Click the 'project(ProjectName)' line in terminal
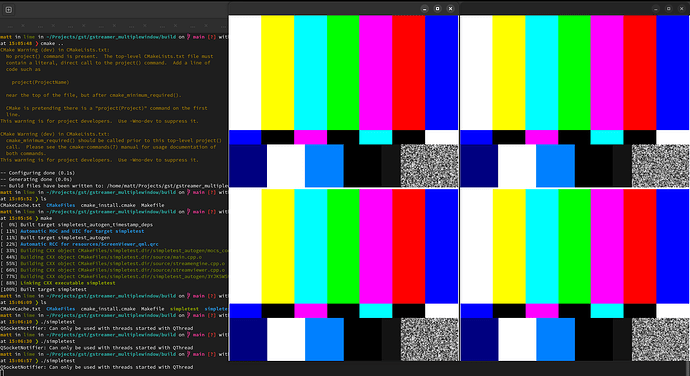690x376 pixels. pos(40,82)
